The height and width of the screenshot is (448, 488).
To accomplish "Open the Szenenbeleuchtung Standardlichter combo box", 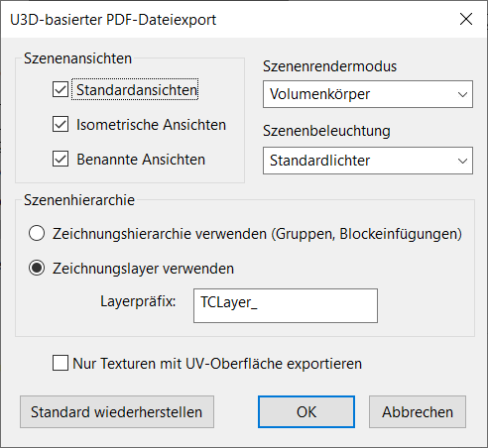I will click(x=368, y=161).
